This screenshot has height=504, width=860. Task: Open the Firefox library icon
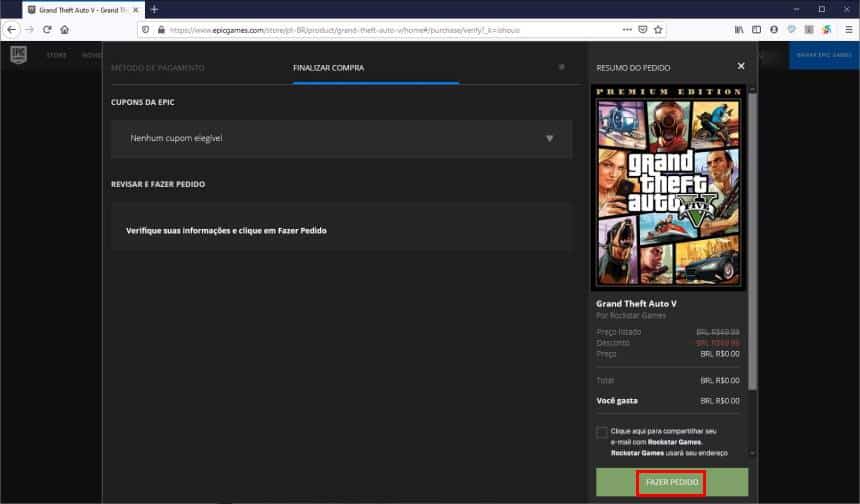pyautogui.click(x=739, y=30)
